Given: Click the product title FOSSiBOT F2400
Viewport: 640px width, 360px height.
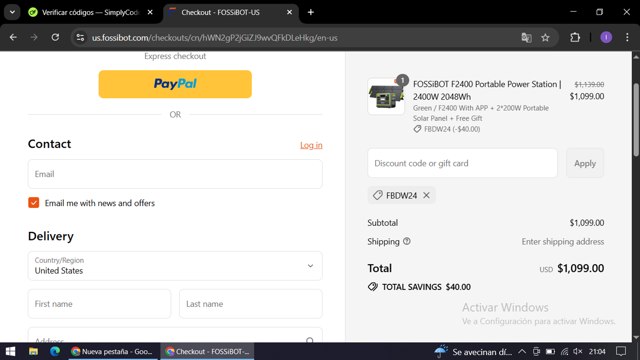Looking at the screenshot, I should tap(487, 90).
